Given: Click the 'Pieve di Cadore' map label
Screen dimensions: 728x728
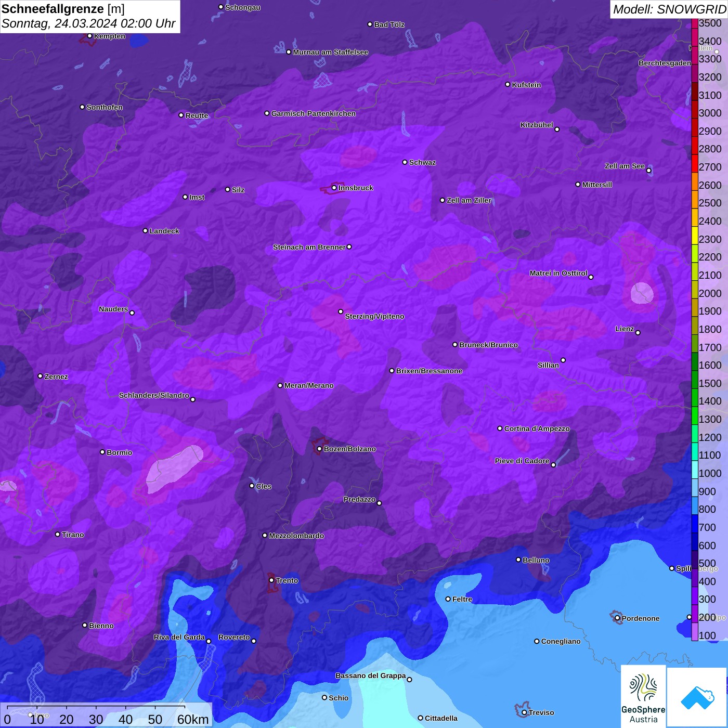Looking at the screenshot, I should click(522, 461).
